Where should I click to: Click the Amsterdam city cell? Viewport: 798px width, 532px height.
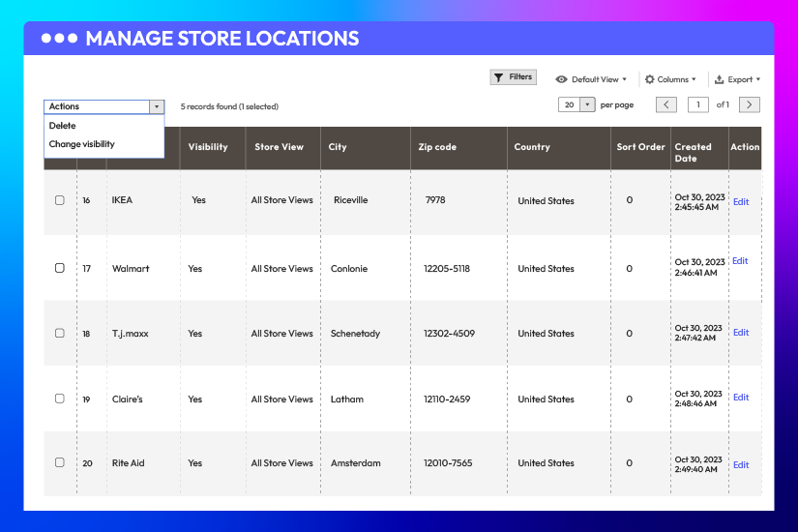point(356,463)
